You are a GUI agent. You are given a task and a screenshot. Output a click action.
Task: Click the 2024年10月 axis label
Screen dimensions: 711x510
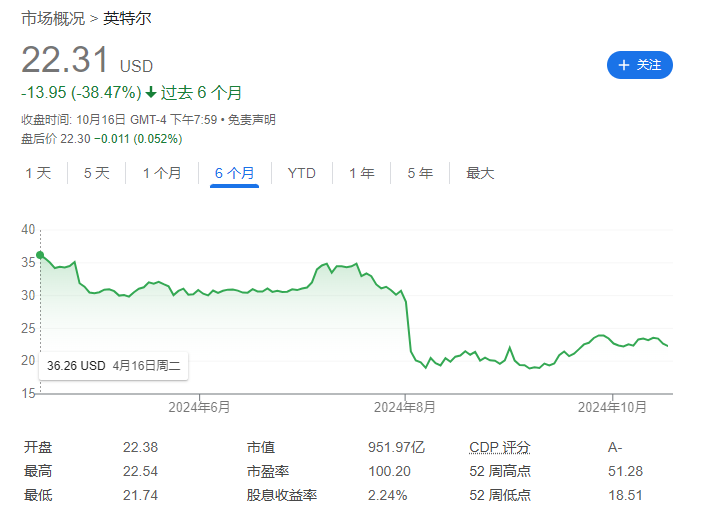pyautogui.click(x=612, y=407)
